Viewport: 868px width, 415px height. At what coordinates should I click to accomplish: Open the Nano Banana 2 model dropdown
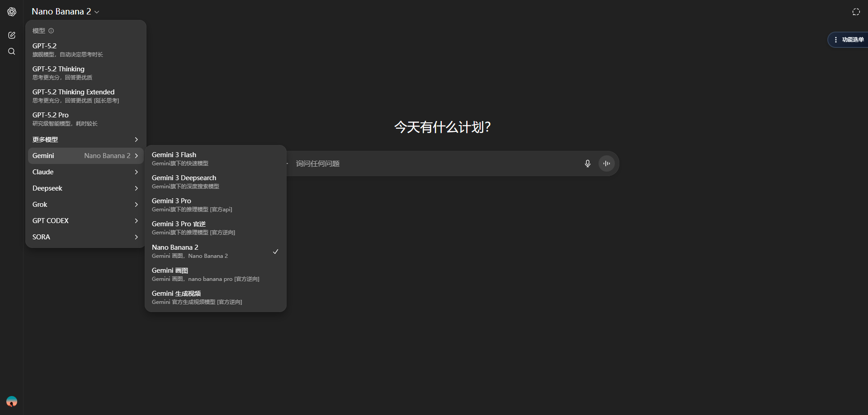65,12
